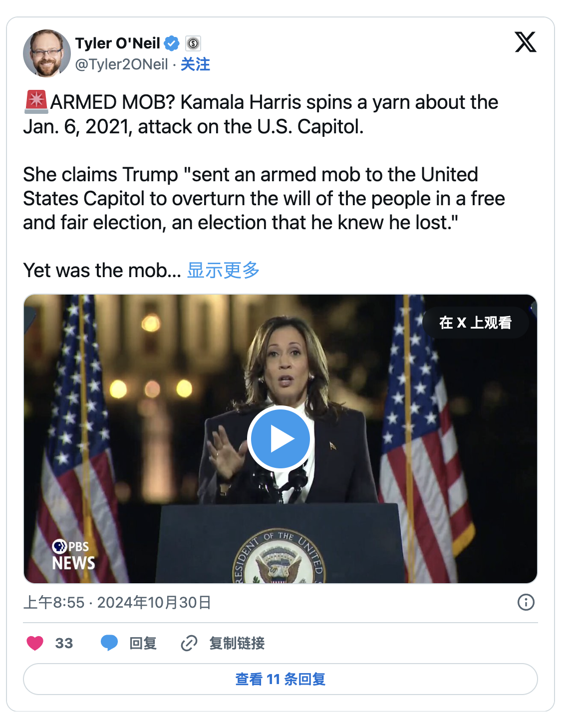Open the @Tyler2ONeil handle link
Image resolution: width=570 pixels, height=728 pixels.
[x=121, y=64]
